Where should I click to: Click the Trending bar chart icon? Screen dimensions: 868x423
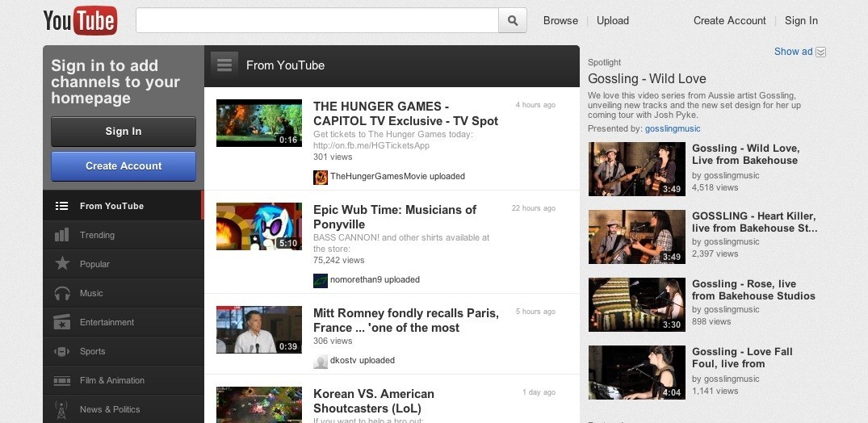[x=62, y=235]
